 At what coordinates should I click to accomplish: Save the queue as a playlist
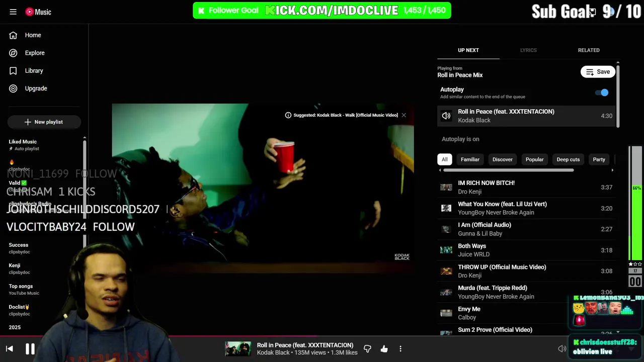point(598,72)
